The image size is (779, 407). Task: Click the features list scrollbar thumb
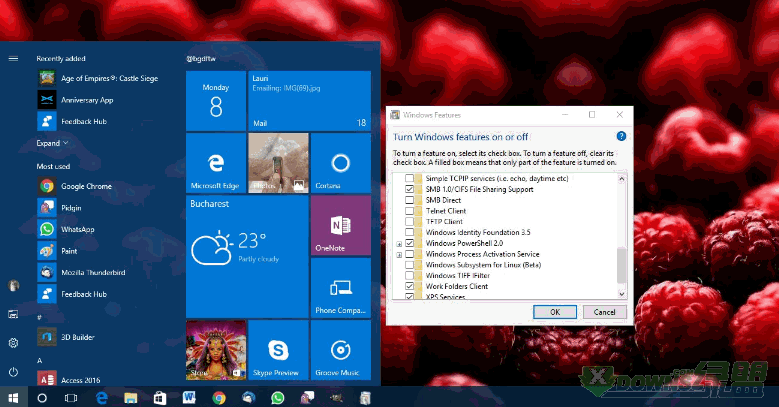622,266
